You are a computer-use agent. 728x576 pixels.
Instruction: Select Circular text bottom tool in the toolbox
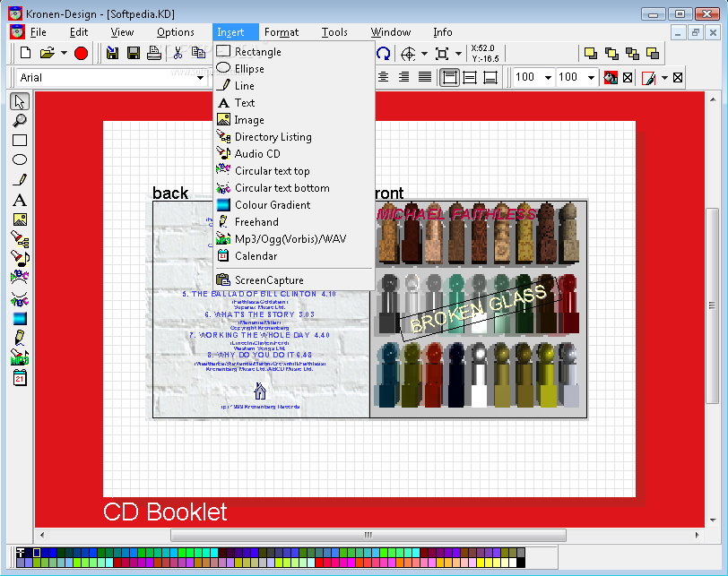(x=20, y=298)
